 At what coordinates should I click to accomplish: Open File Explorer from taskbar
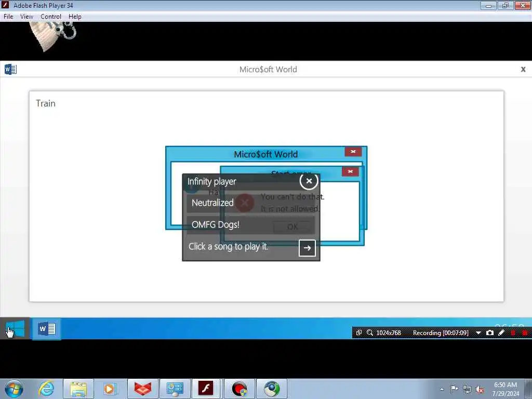(x=78, y=389)
